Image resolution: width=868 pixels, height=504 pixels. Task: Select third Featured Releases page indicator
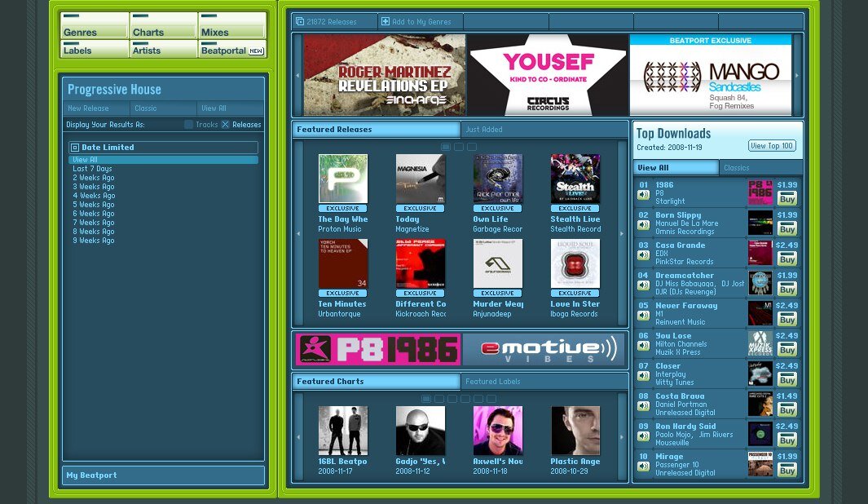coord(472,147)
